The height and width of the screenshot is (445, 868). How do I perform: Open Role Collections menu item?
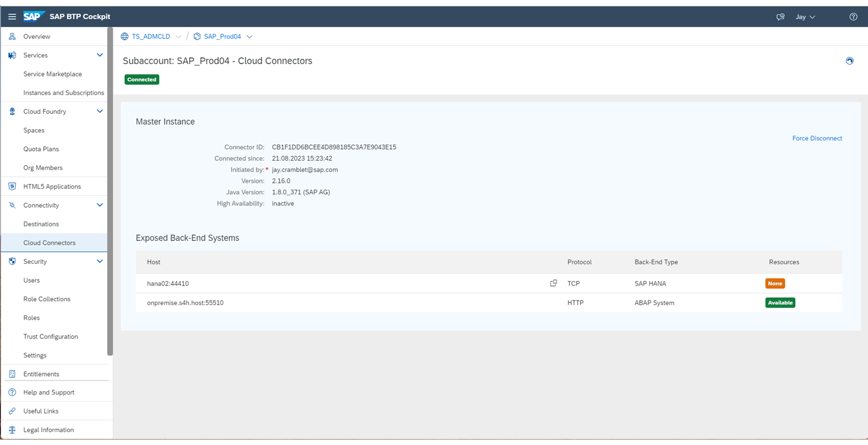pos(47,299)
